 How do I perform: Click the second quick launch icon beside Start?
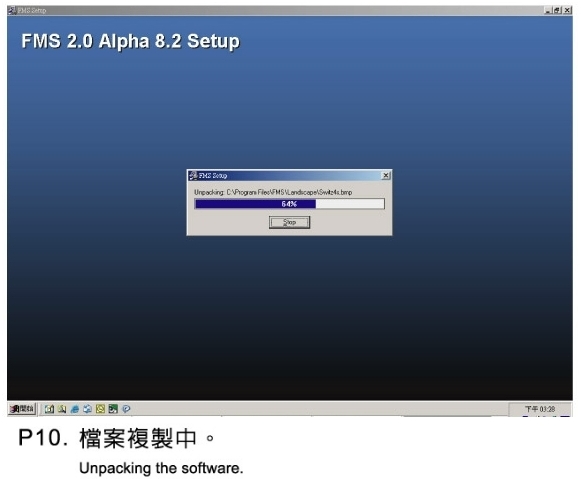pos(62,409)
